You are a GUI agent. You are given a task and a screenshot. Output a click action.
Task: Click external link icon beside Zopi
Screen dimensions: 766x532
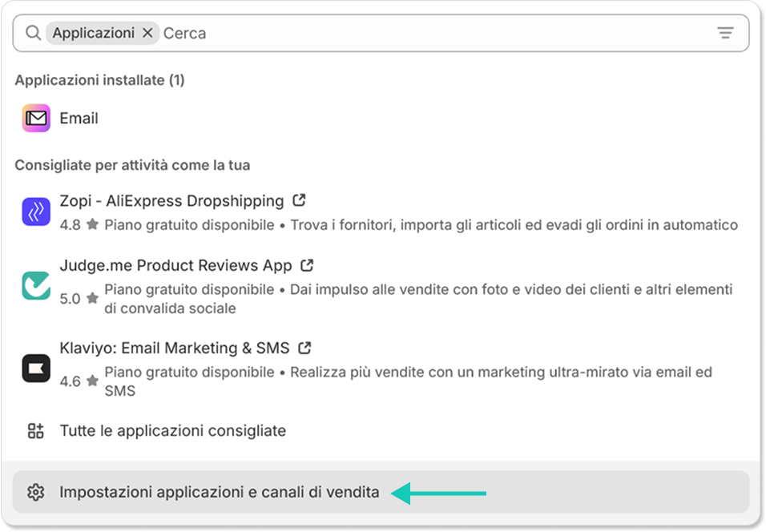click(299, 200)
